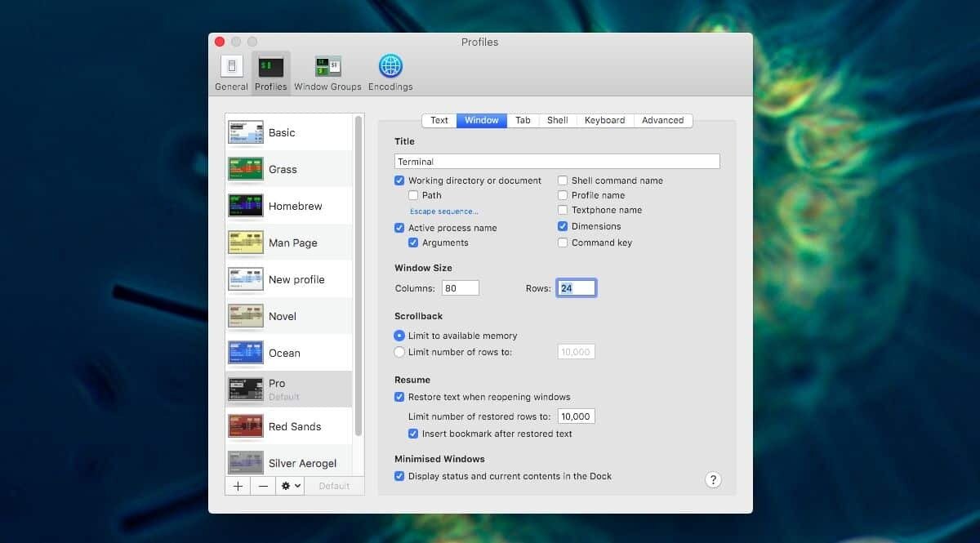Select the Ocean profile thumbnail
The width and height of the screenshot is (980, 543).
click(x=245, y=352)
